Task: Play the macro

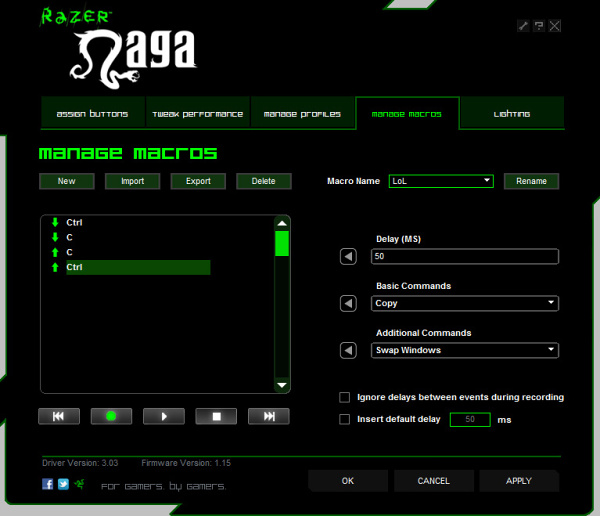Action: click(x=164, y=416)
